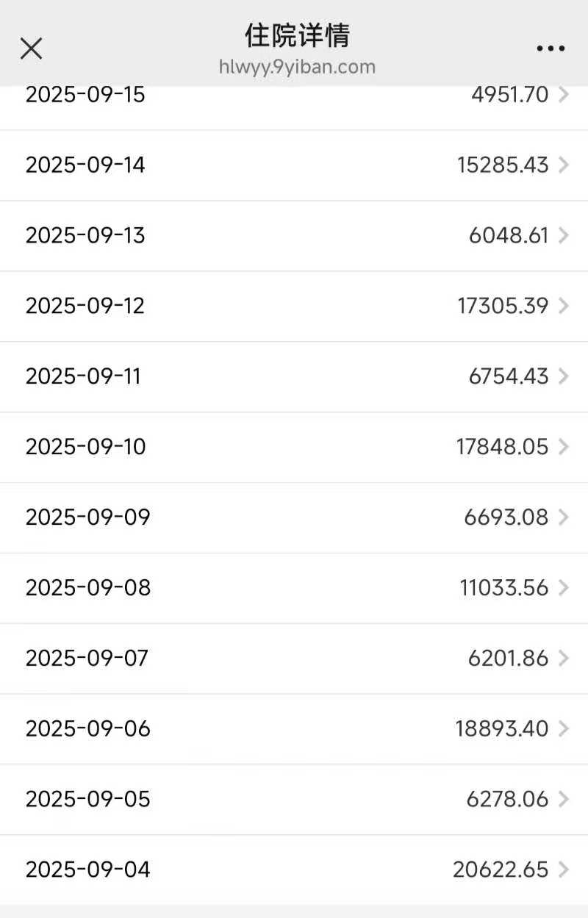588x918 pixels.
Task: Select the 2025-09-12 date label
Action: (85, 306)
